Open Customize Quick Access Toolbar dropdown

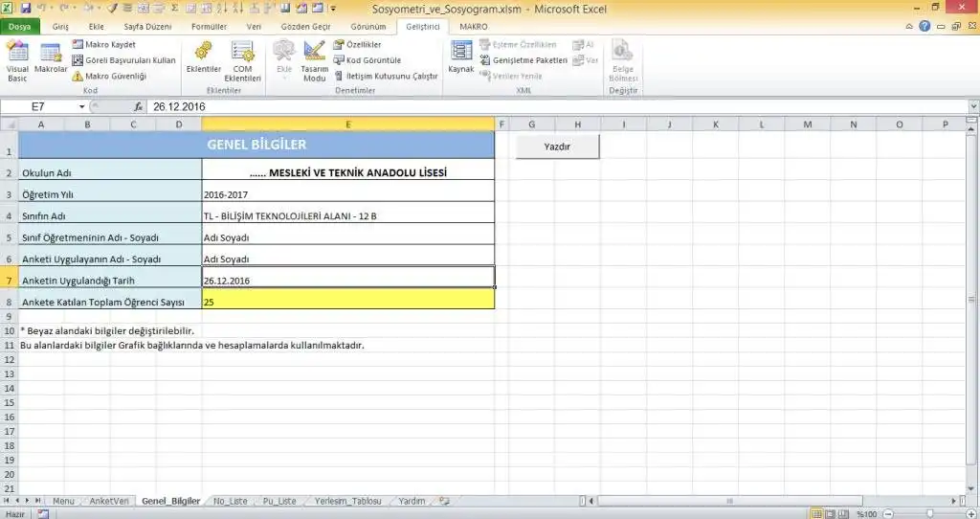pos(333,8)
